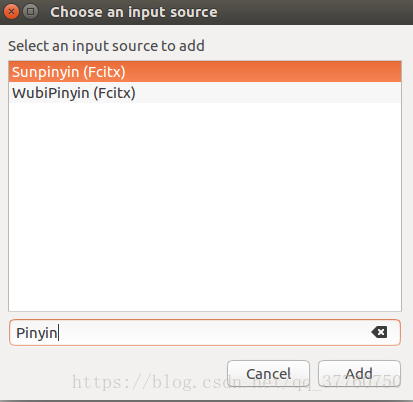Screen dimensions: 413x402
Task: Confirm selection by clicking Add
Action: 359,374
